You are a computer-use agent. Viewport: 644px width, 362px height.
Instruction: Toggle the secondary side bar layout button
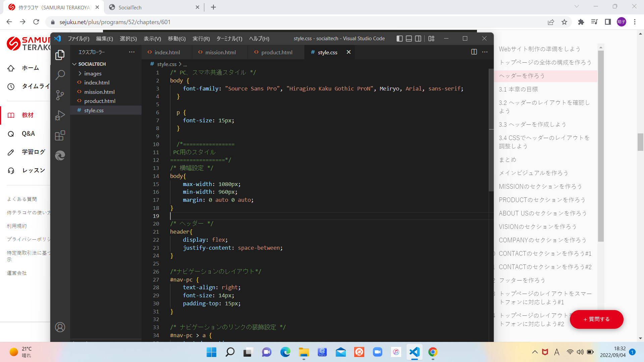(418, 39)
